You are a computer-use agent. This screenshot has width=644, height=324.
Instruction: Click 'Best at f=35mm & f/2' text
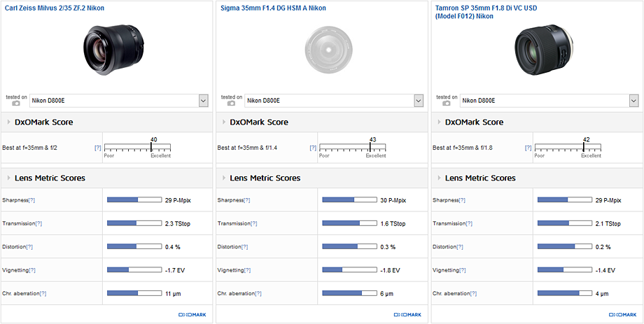(x=29, y=148)
